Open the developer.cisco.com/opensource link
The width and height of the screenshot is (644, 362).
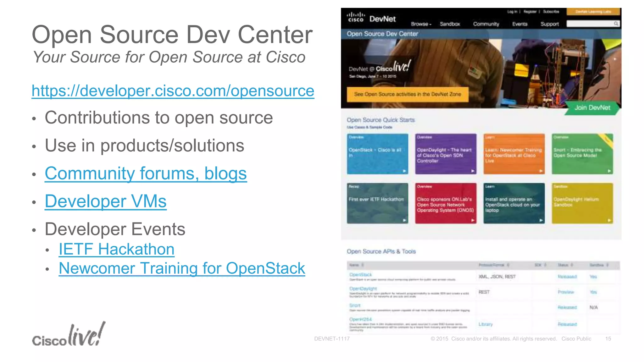173,91
